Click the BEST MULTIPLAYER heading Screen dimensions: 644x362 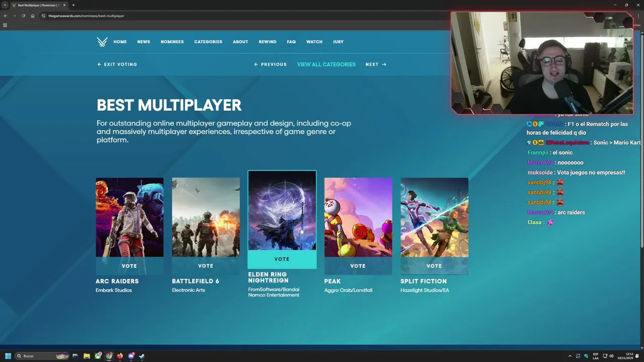point(169,105)
